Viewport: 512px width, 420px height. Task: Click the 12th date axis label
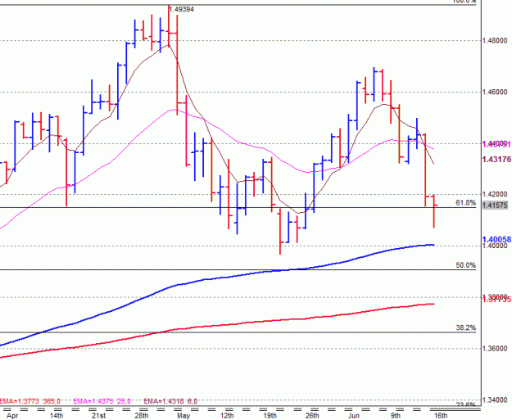click(x=227, y=415)
